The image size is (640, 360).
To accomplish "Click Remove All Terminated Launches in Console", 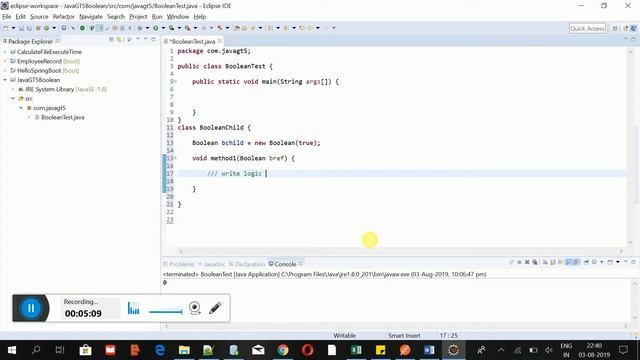I will click(x=535, y=262).
